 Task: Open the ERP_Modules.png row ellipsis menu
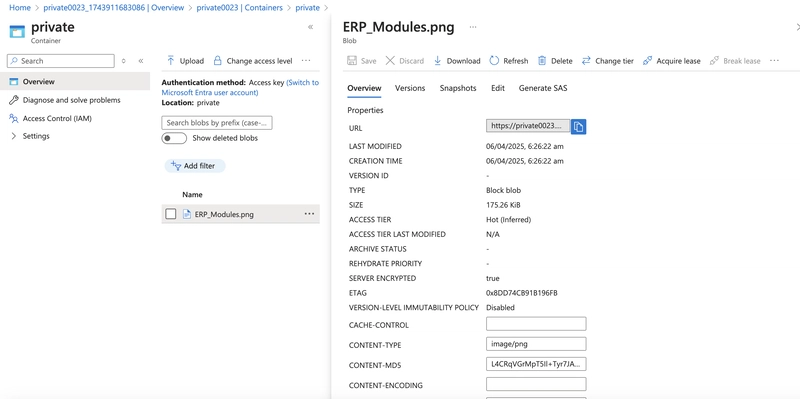point(309,214)
